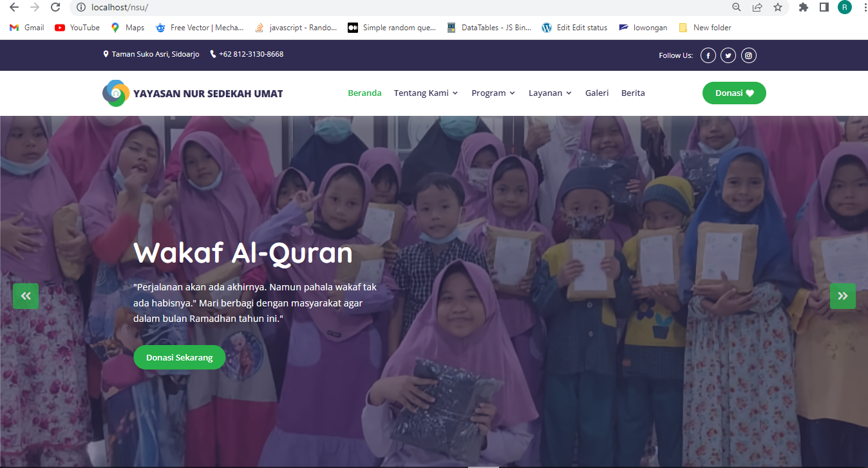Open the Galeri menu item
Viewport: 868px width, 468px height.
point(597,93)
